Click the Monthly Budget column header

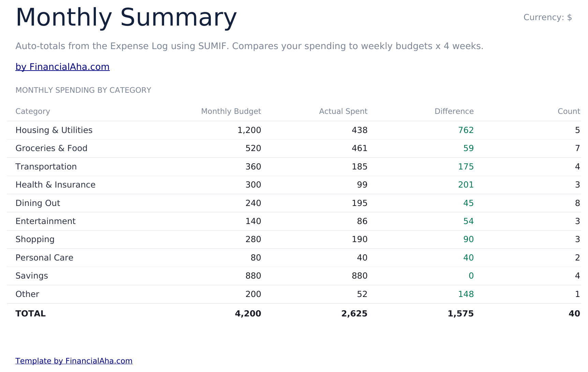pos(231,111)
